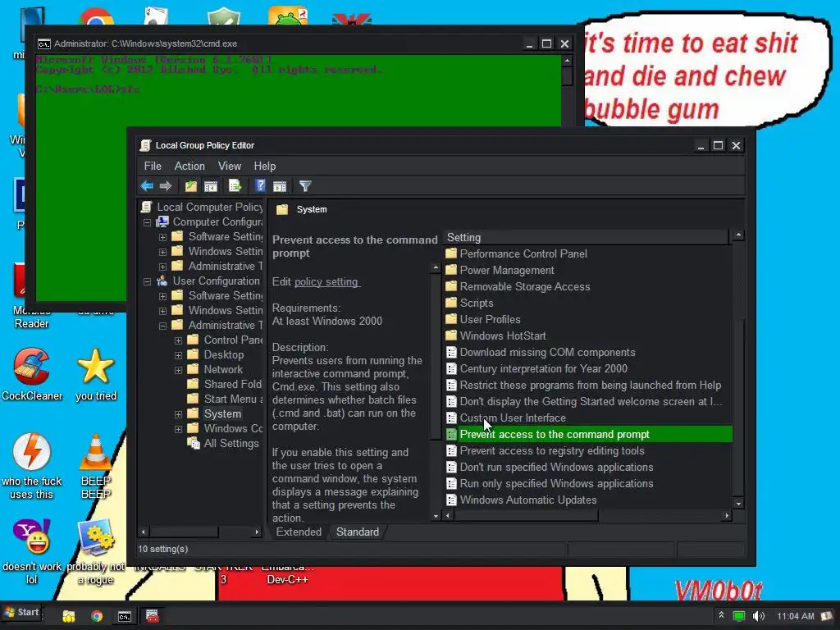This screenshot has height=630, width=840.
Task: Open CockCleaner desktop icon
Action: 32,374
